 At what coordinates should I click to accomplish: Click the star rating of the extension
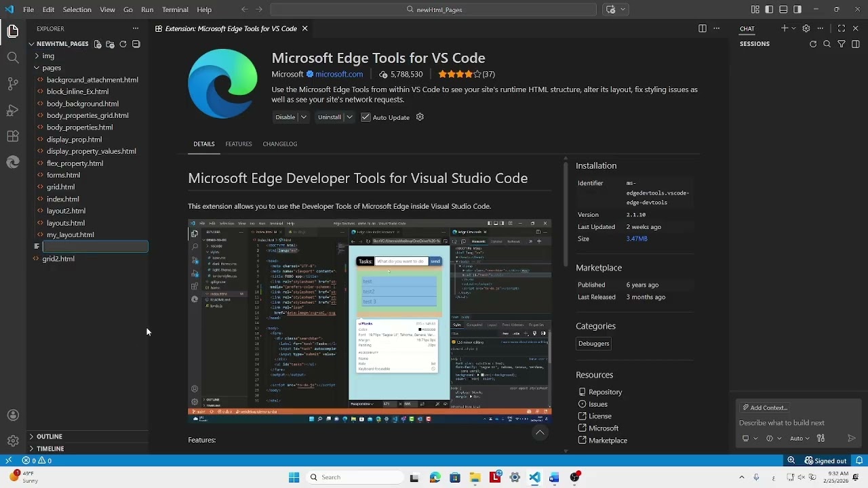460,74
